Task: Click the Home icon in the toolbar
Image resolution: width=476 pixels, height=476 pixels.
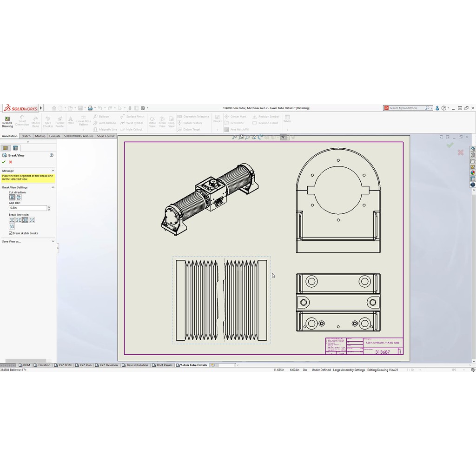Action: pos(54,108)
